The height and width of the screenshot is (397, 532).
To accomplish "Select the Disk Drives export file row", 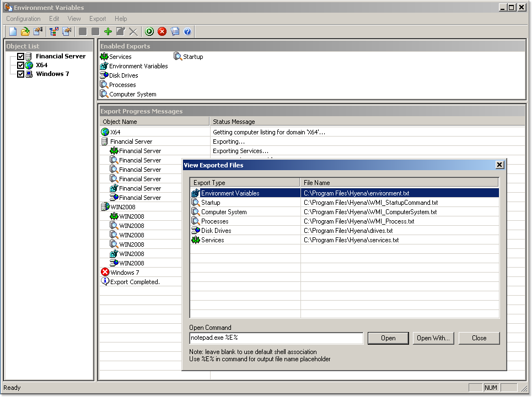I will [x=216, y=231].
